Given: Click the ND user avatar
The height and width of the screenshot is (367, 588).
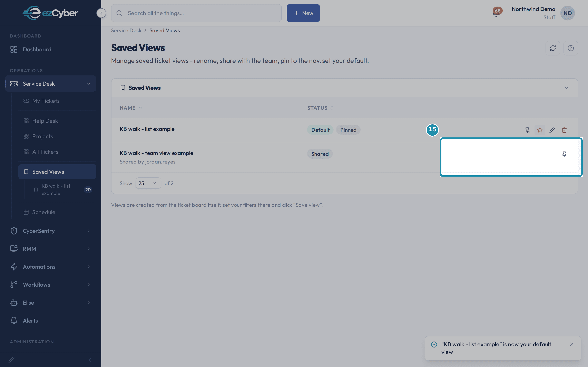Looking at the screenshot, I should point(567,13).
